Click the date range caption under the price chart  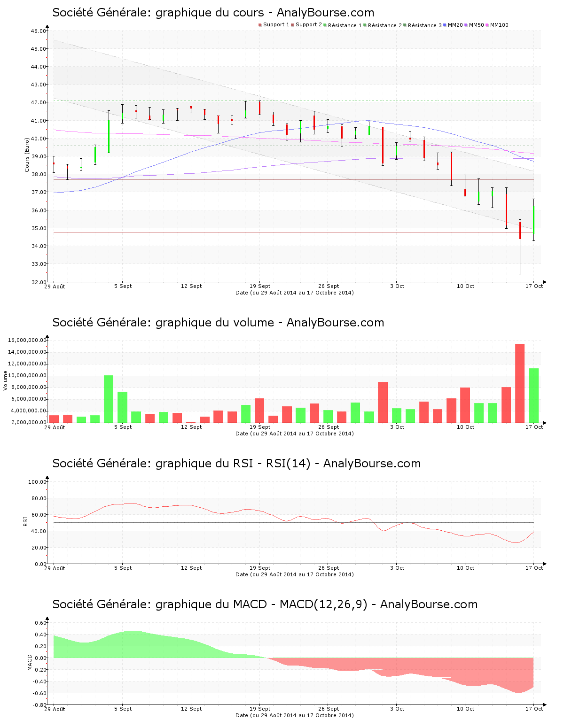pyautogui.click(x=295, y=293)
